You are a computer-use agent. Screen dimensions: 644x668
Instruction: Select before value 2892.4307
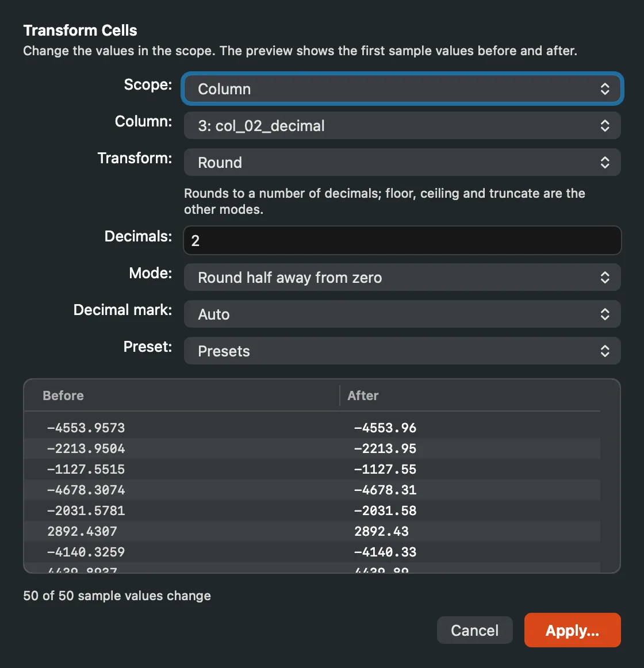(x=82, y=531)
